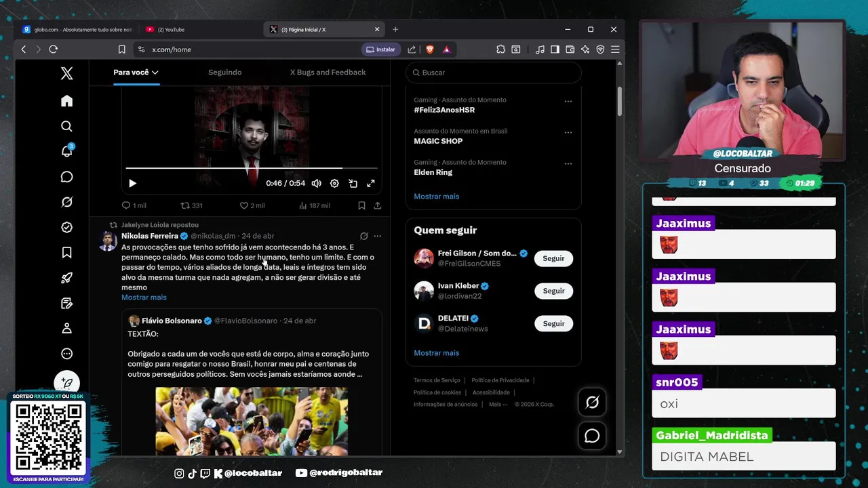The width and height of the screenshot is (868, 488).
Task: View analytics of 187 mil views
Action: pyautogui.click(x=314, y=205)
